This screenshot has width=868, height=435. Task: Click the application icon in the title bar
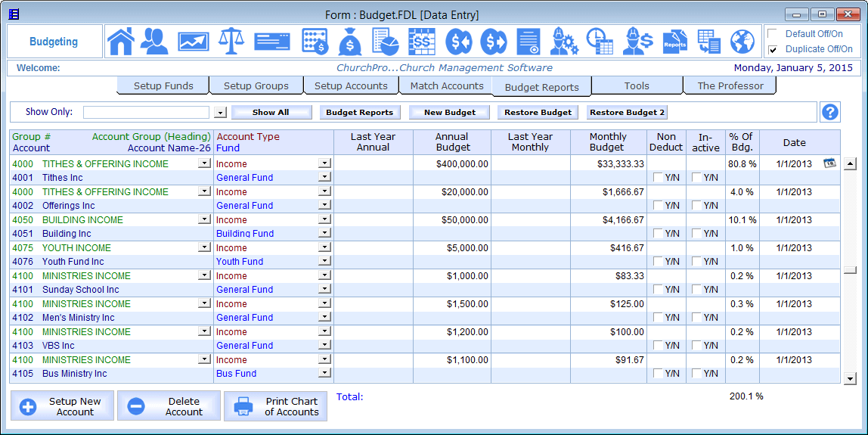click(x=14, y=14)
